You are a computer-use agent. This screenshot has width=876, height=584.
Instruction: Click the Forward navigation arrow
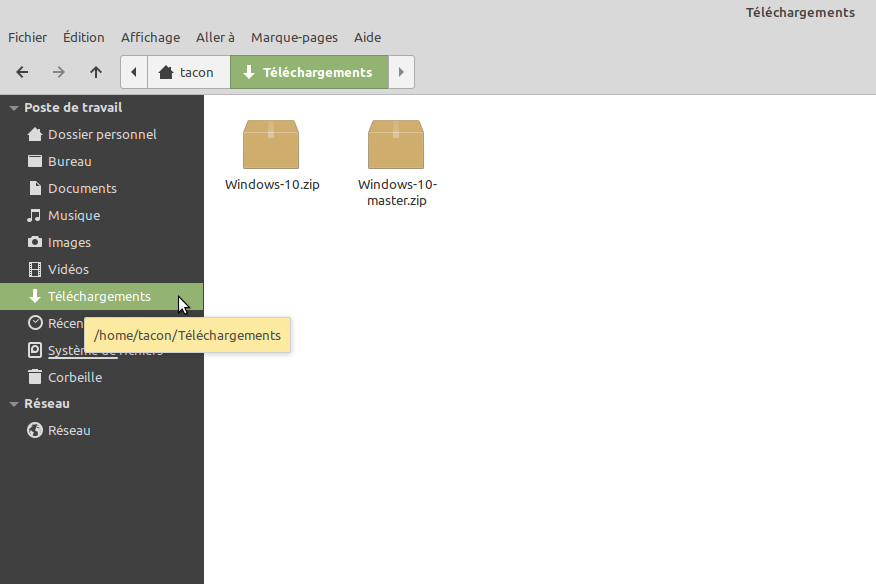(59, 72)
